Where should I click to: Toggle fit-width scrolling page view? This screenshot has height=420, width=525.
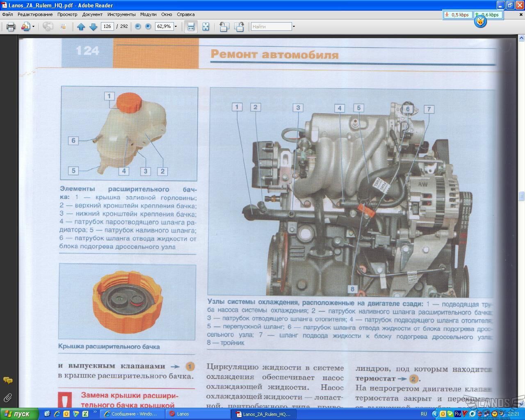[x=191, y=27]
